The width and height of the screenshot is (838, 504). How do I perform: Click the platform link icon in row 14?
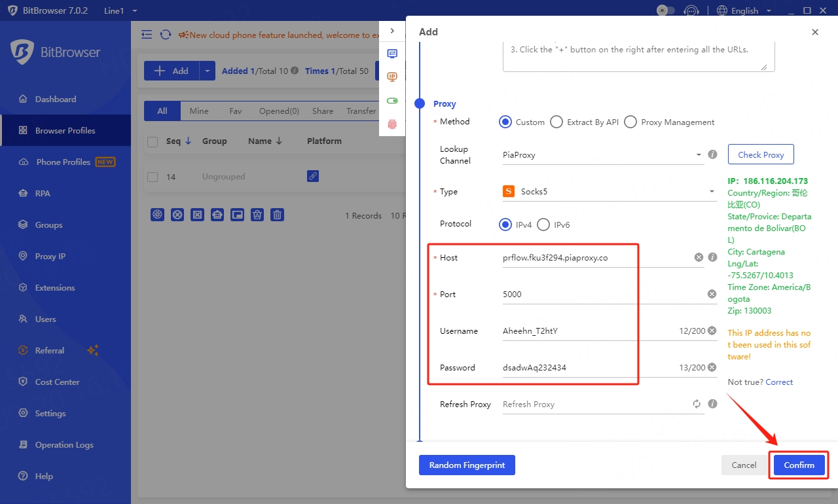pyautogui.click(x=313, y=176)
